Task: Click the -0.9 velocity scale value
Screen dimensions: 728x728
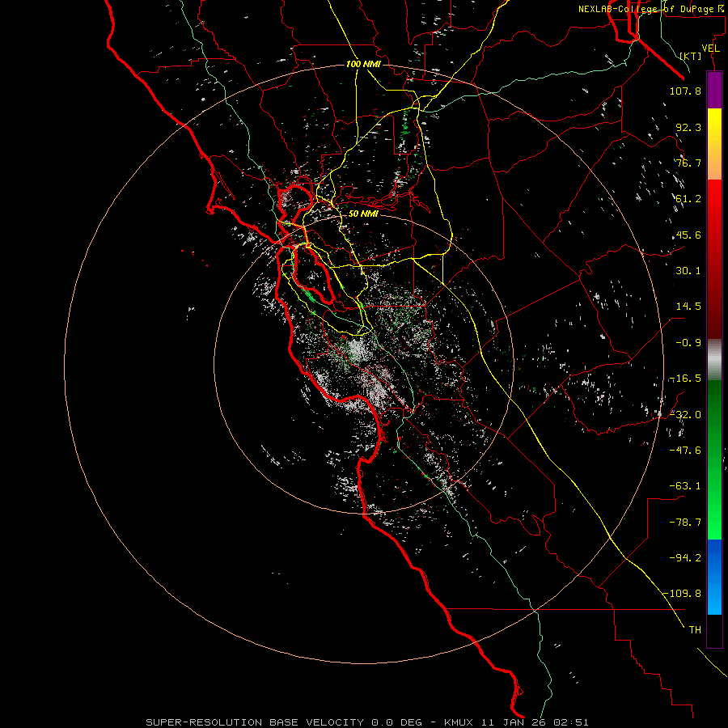Action: pos(688,343)
